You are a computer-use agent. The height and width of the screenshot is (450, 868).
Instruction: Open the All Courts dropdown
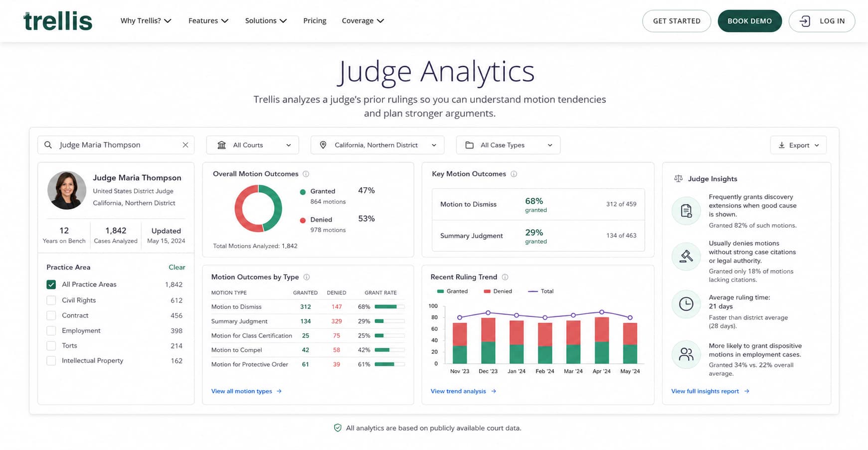(253, 145)
